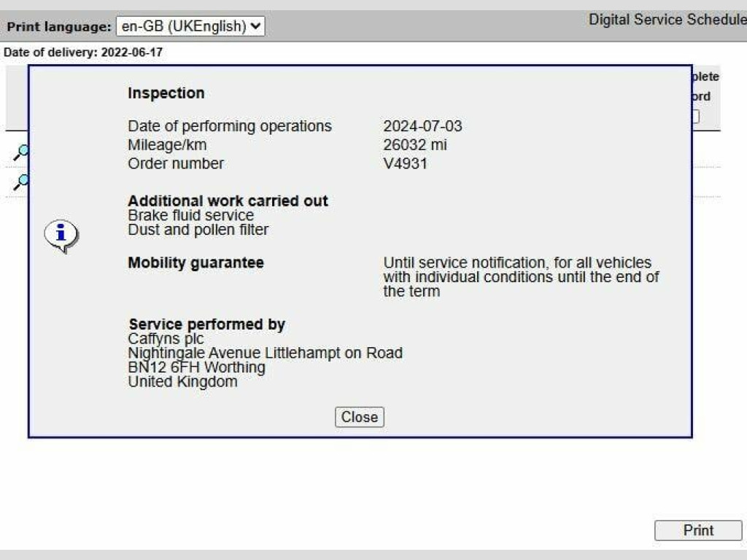Click the Dust and pollen filter entry

[198, 230]
